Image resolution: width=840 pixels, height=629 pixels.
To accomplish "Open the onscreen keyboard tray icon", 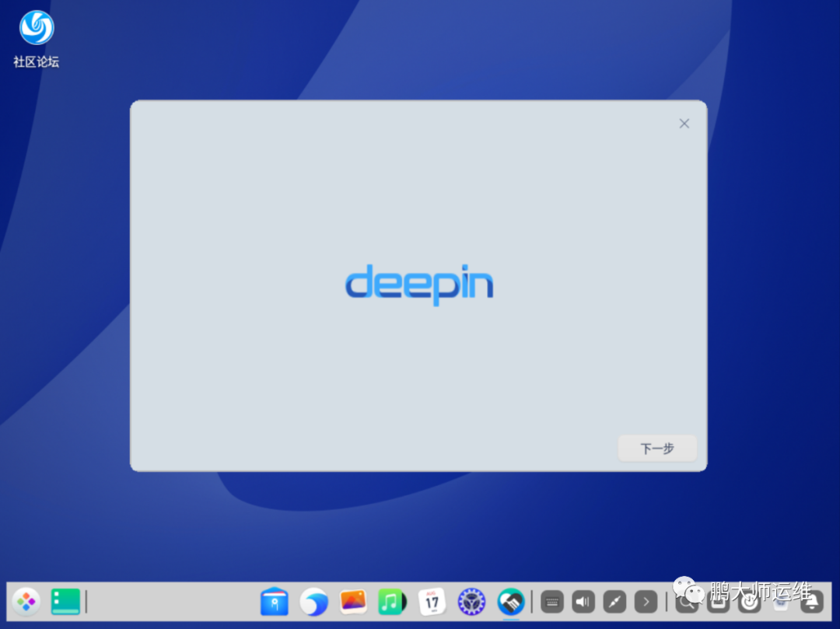I will (x=551, y=602).
